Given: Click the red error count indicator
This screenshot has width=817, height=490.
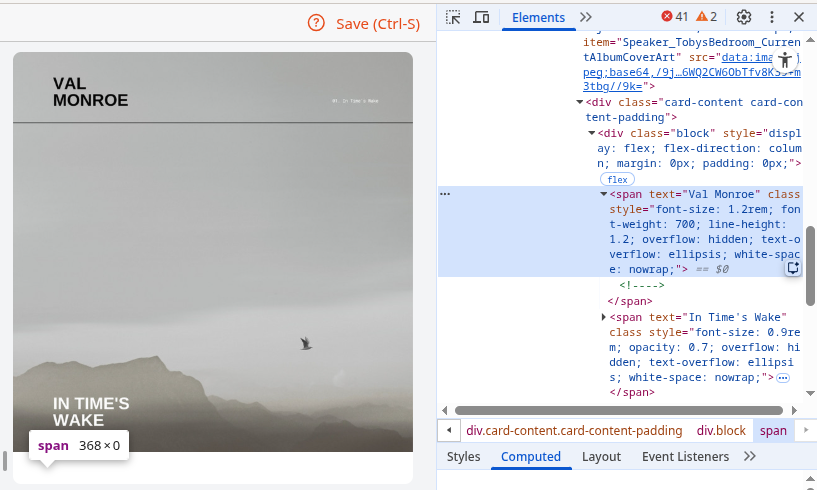Looking at the screenshot, I should tap(675, 17).
